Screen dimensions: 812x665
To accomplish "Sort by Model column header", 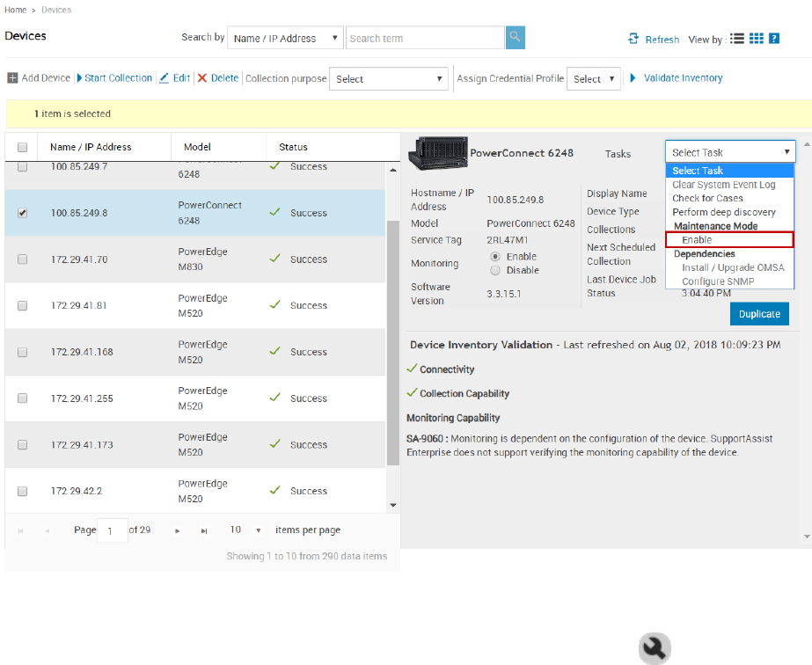I will tap(197, 147).
